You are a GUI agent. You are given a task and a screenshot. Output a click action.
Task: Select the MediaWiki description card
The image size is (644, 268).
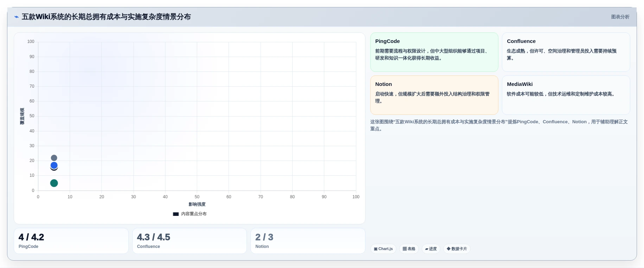(566, 95)
